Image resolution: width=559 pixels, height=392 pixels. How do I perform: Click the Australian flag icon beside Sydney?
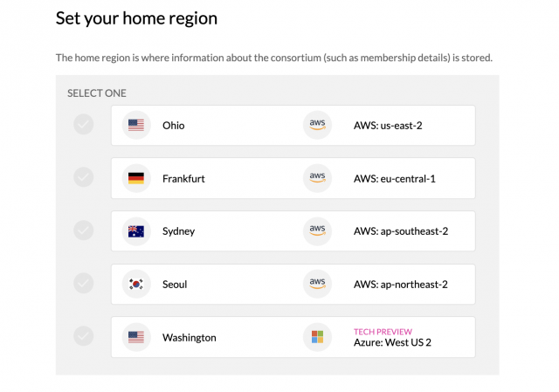point(136,231)
